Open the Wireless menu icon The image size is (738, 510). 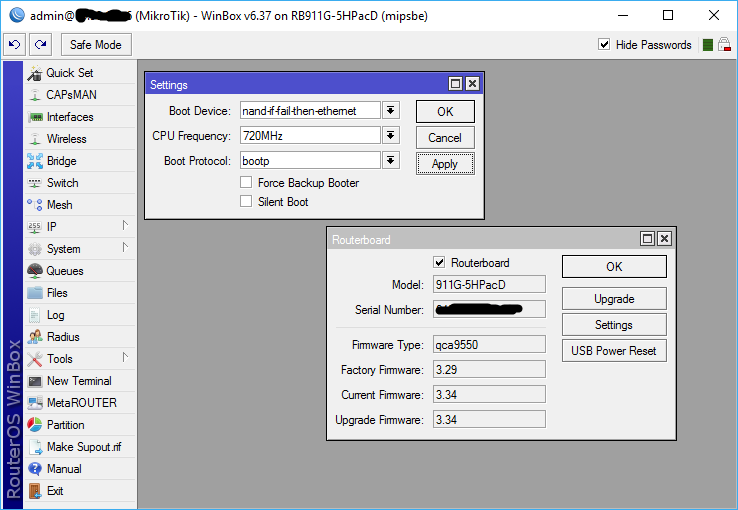coord(35,139)
